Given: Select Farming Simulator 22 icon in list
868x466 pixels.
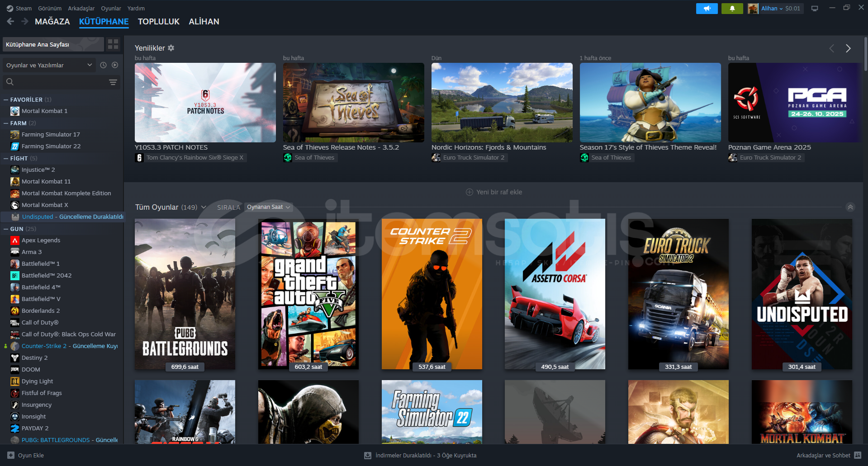Looking at the screenshot, I should pyautogui.click(x=15, y=146).
